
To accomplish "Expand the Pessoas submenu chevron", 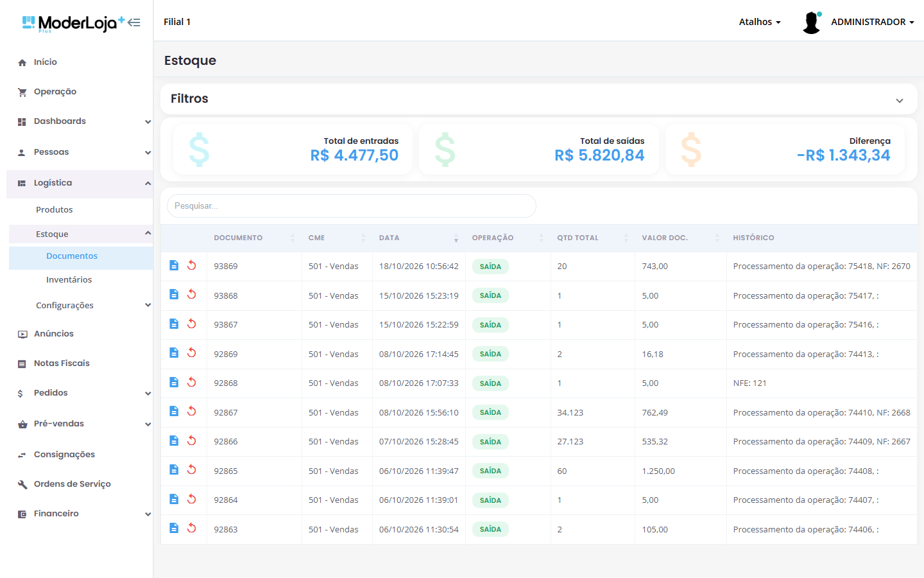I will pos(148,153).
